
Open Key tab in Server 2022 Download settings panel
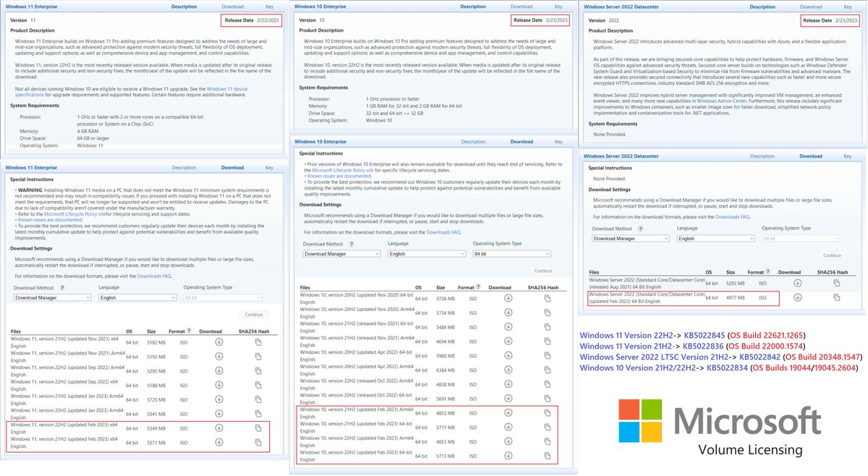tap(848, 156)
